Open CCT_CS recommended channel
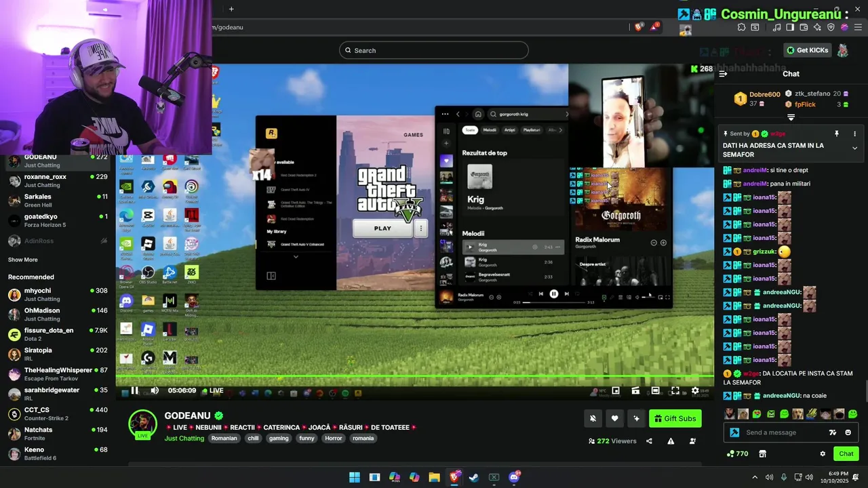Screen dimensions: 868x488 point(58,413)
